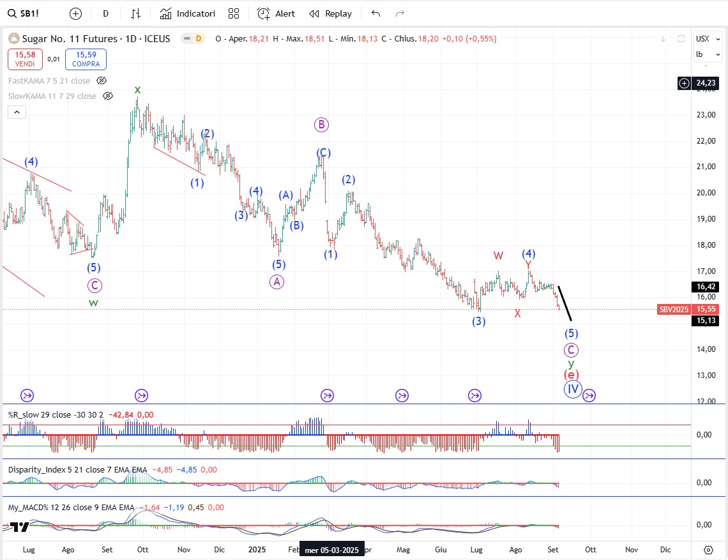Open the layout templates grid icon

[234, 13]
